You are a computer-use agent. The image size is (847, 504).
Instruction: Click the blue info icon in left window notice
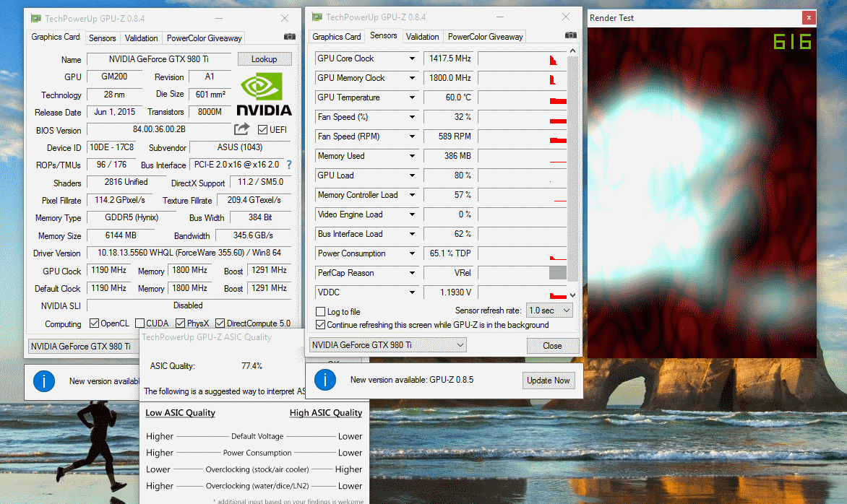click(44, 381)
